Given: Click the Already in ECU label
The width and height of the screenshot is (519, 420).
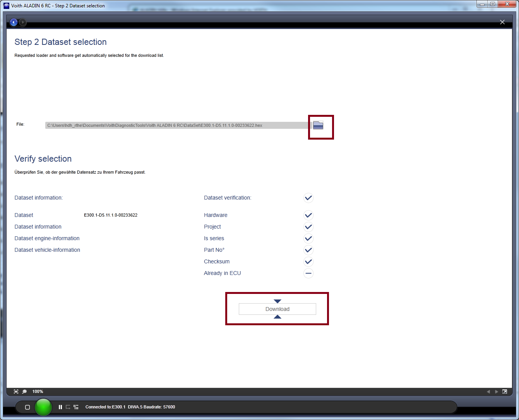Looking at the screenshot, I should pos(223,273).
